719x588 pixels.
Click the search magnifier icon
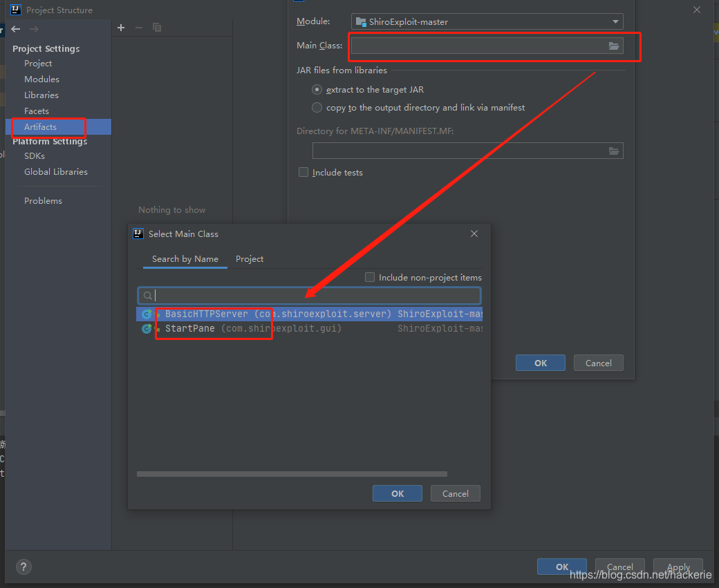[x=148, y=296]
